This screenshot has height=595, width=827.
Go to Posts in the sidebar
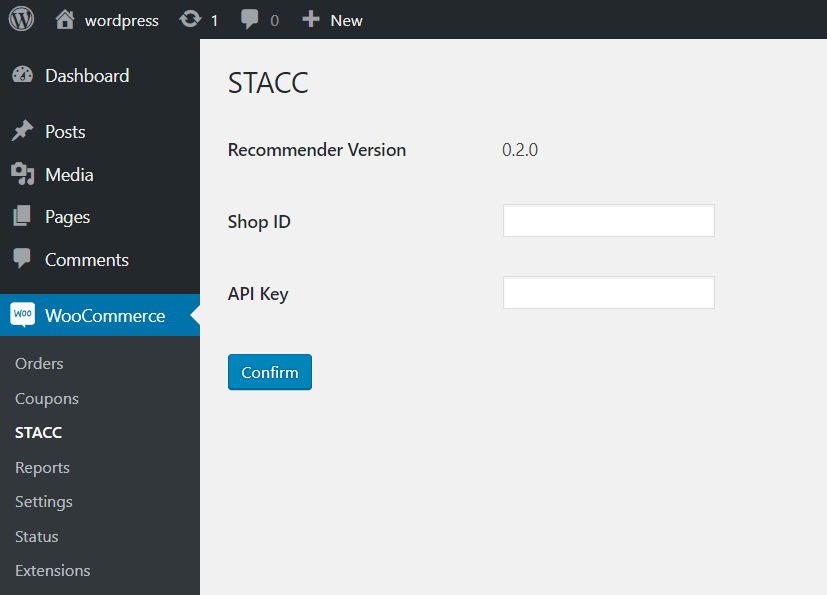pos(65,132)
